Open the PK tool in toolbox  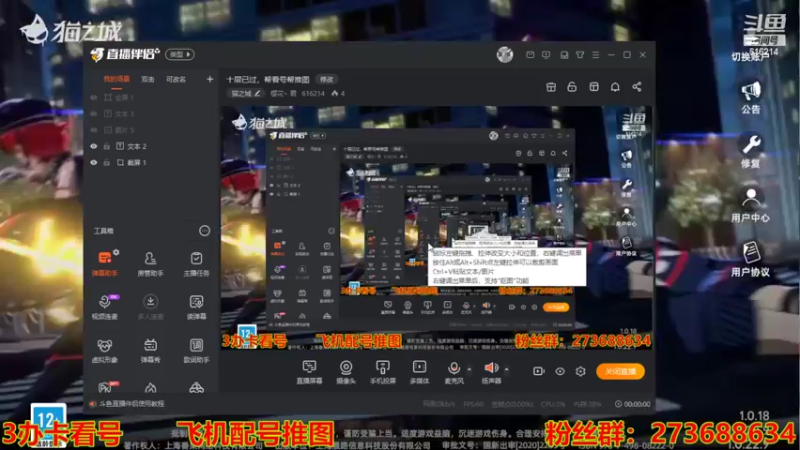click(x=107, y=387)
